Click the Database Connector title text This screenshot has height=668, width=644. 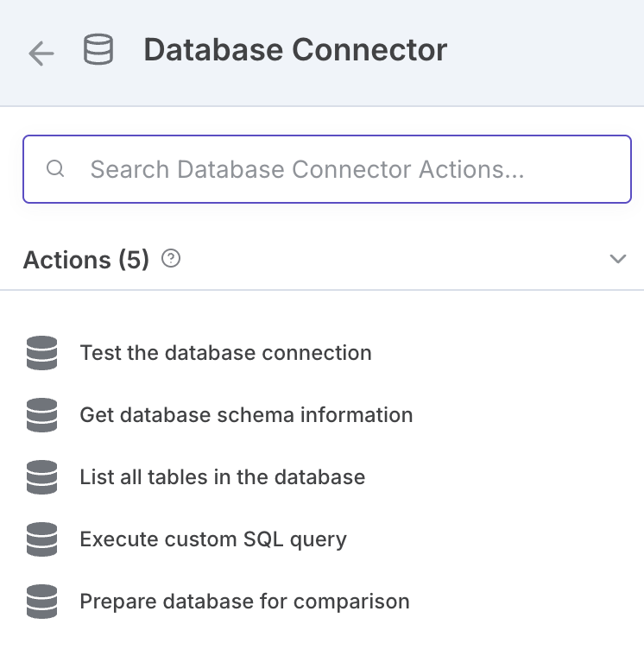point(295,50)
